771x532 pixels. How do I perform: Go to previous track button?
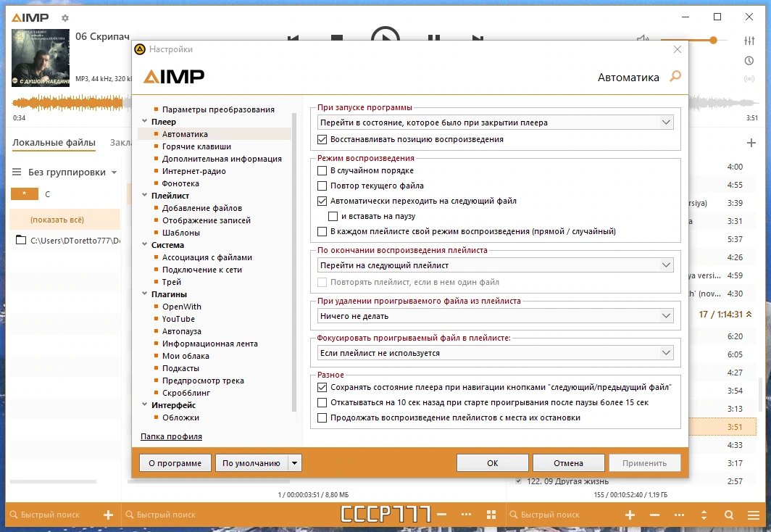coord(293,38)
